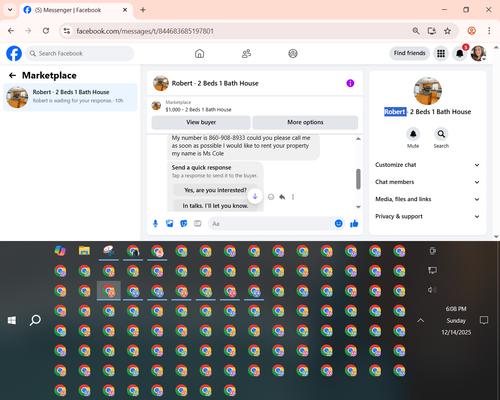Choose a sticker from the sticker icon

point(184,223)
